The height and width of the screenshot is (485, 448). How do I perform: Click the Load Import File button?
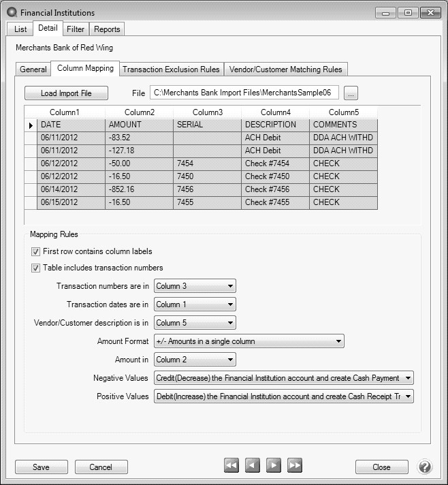66,93
